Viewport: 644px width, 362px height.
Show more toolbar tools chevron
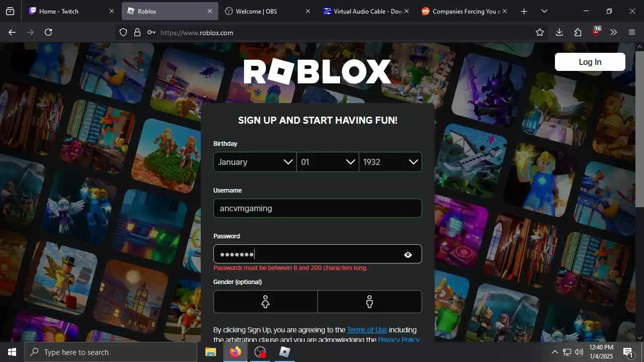[613, 32]
